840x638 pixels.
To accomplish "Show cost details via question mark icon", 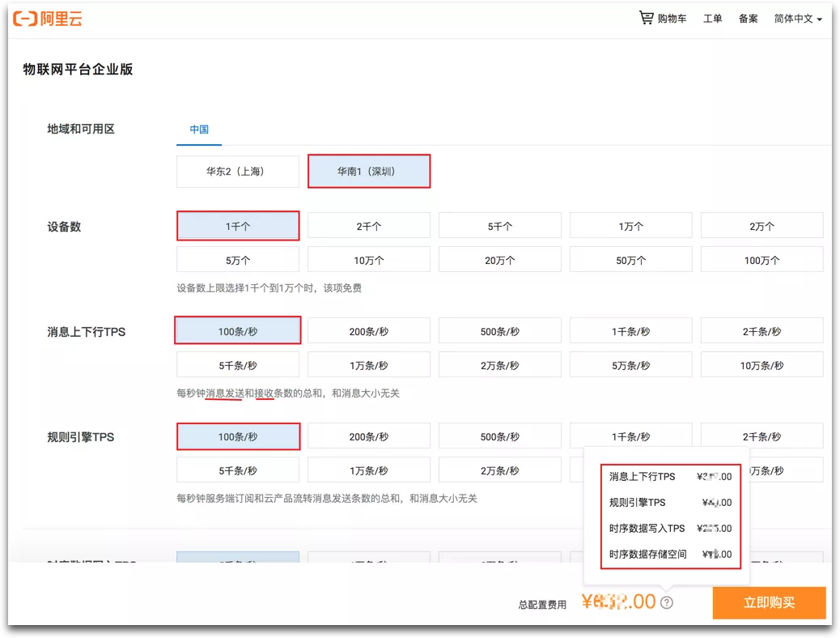I will click(667, 602).
